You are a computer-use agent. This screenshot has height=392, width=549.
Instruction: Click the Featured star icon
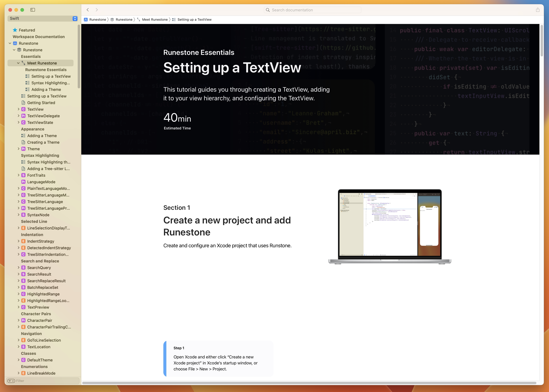[15, 30]
